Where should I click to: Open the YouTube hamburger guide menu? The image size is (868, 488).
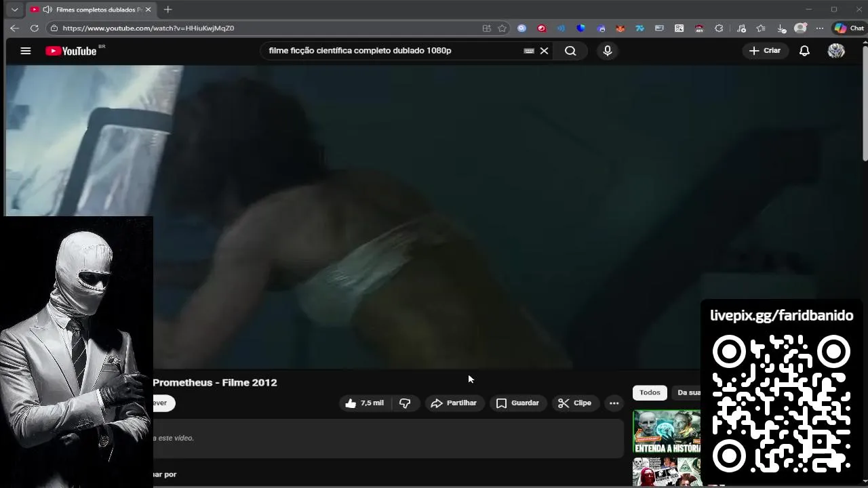(26, 51)
